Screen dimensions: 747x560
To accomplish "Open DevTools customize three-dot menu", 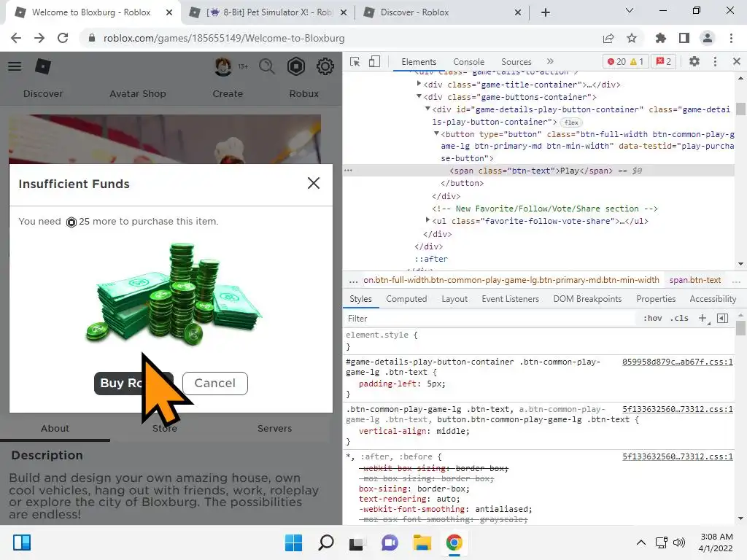I will click(x=715, y=61).
